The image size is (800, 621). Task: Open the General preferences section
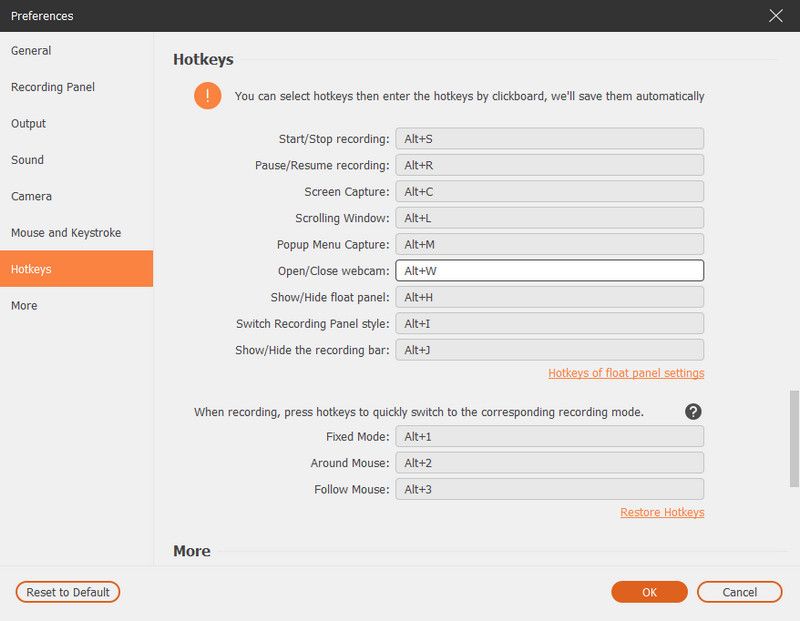coord(31,51)
